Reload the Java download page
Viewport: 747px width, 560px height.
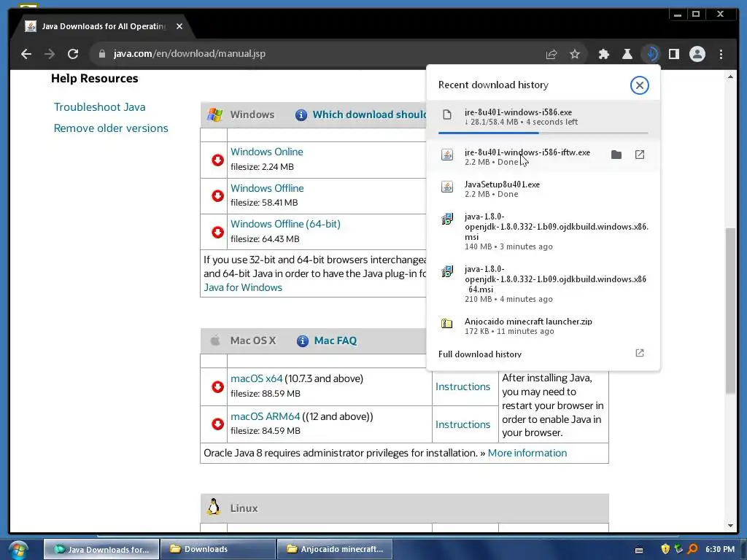pos(73,54)
